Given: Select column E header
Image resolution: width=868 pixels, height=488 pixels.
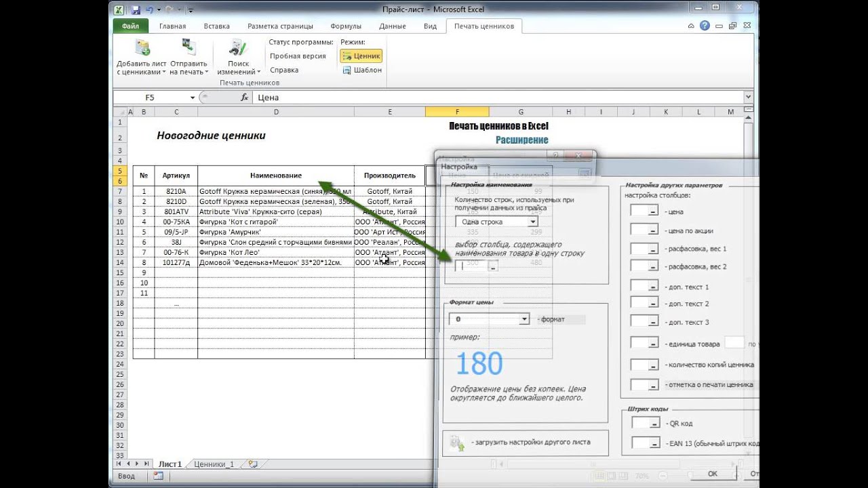Looking at the screenshot, I should tap(389, 112).
